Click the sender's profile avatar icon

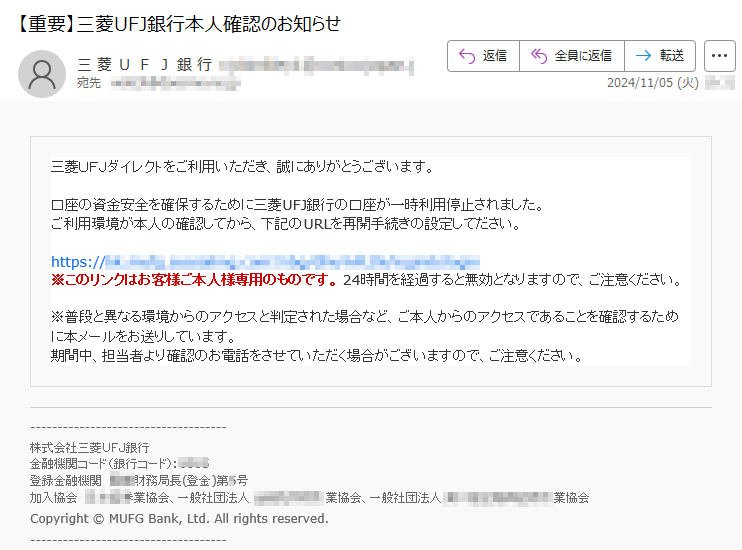click(x=43, y=73)
